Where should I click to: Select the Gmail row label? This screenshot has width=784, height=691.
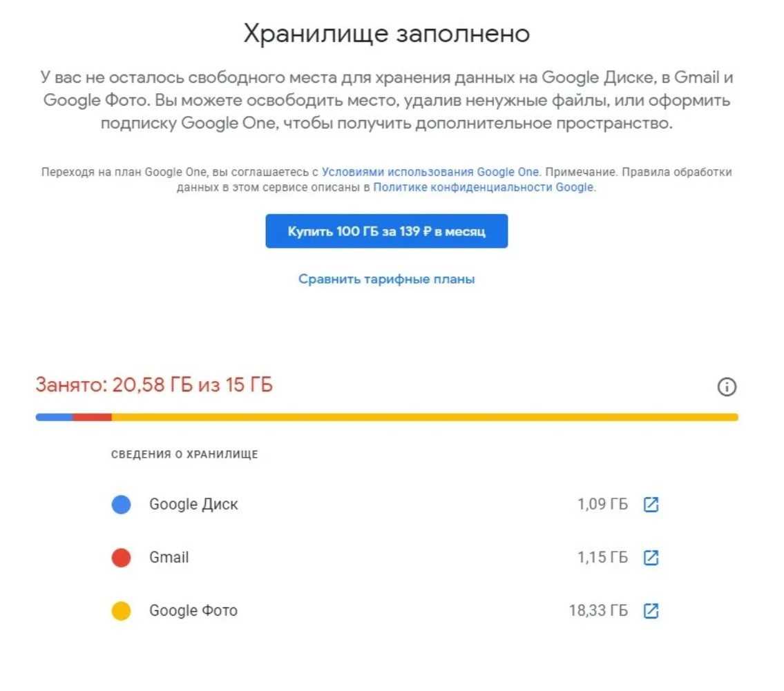[169, 558]
